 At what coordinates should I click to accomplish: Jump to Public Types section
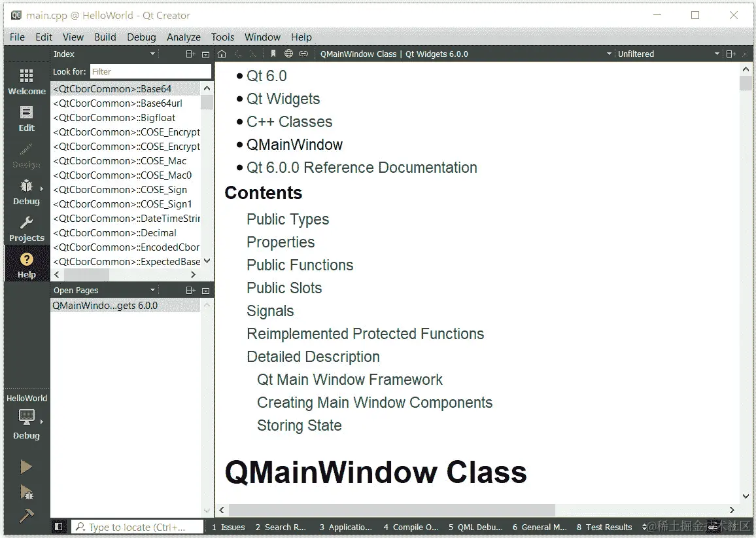click(288, 219)
